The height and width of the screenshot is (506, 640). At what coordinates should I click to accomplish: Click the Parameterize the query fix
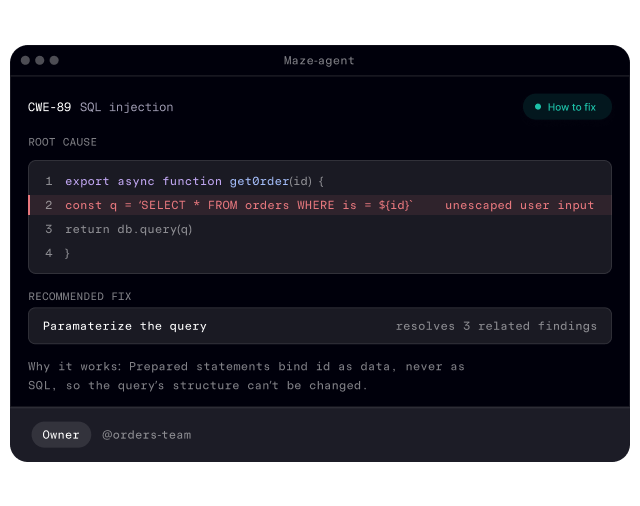[124, 326]
